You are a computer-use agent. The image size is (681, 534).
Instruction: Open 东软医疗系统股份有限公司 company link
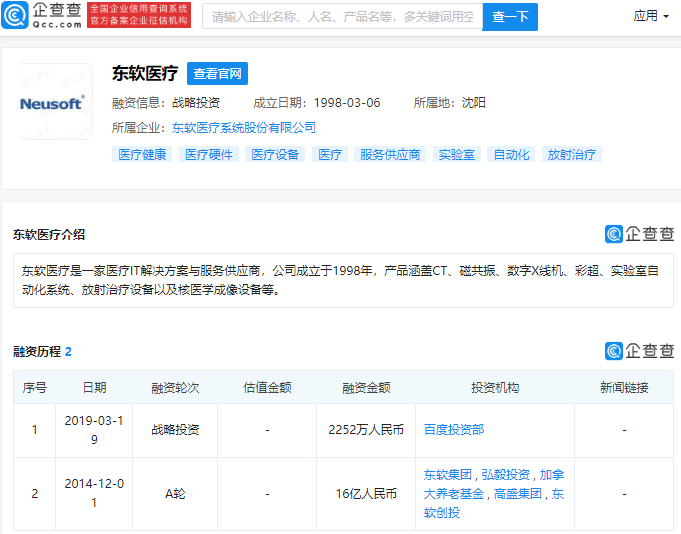click(244, 128)
